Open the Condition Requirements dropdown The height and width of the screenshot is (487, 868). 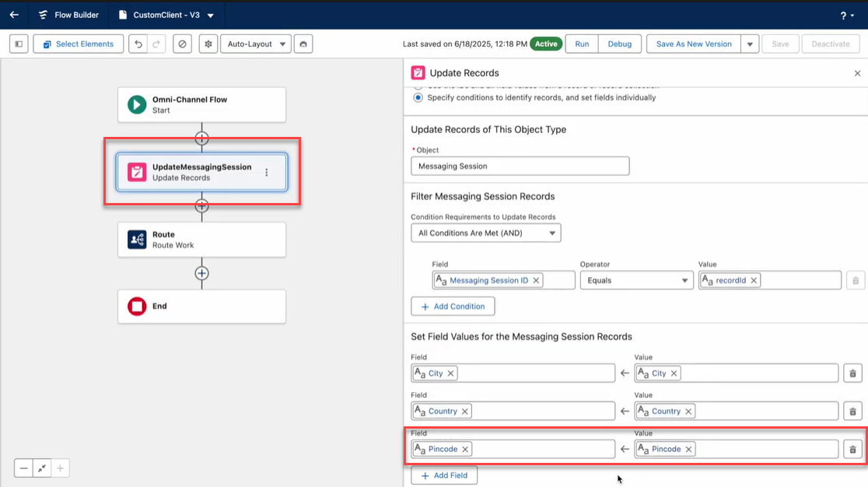click(x=485, y=233)
